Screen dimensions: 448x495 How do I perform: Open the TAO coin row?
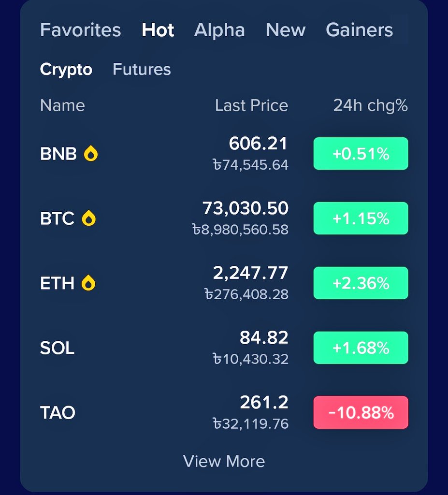(x=58, y=413)
